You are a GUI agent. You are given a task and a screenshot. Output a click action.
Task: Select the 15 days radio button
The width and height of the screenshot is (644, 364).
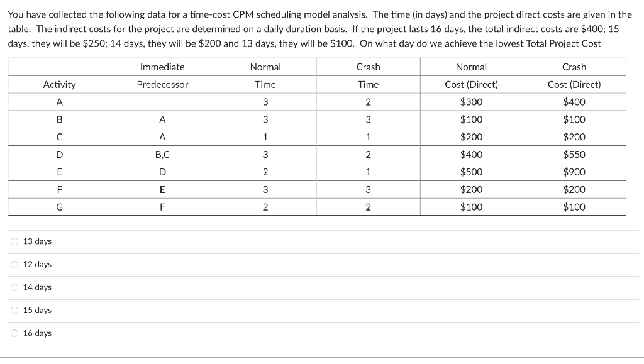[x=13, y=310]
